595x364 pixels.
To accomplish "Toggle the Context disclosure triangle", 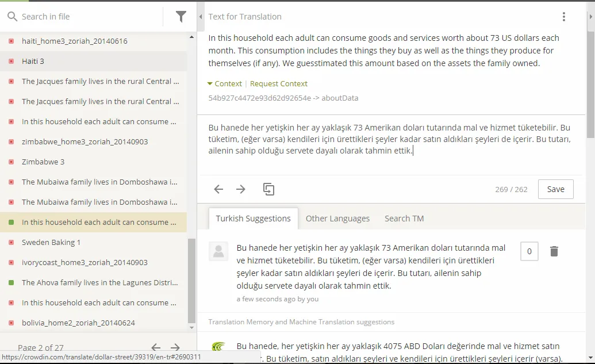I will click(x=210, y=83).
